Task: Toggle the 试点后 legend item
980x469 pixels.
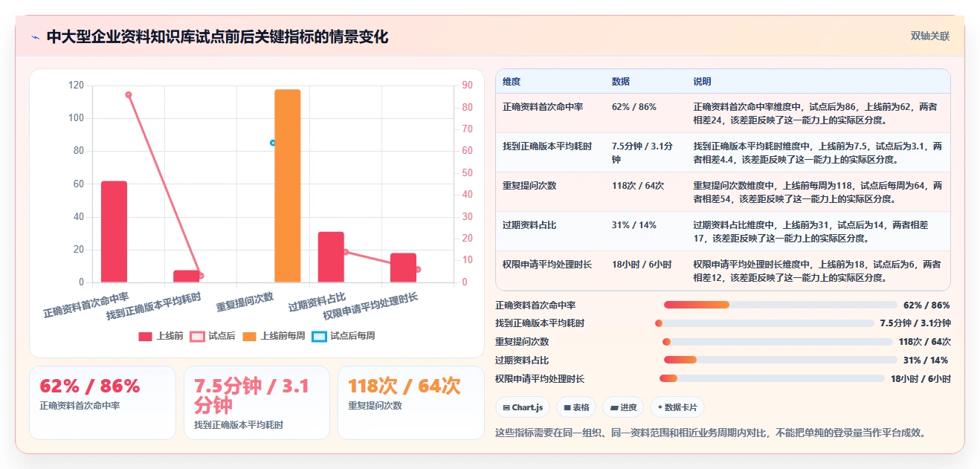Action: (x=213, y=336)
